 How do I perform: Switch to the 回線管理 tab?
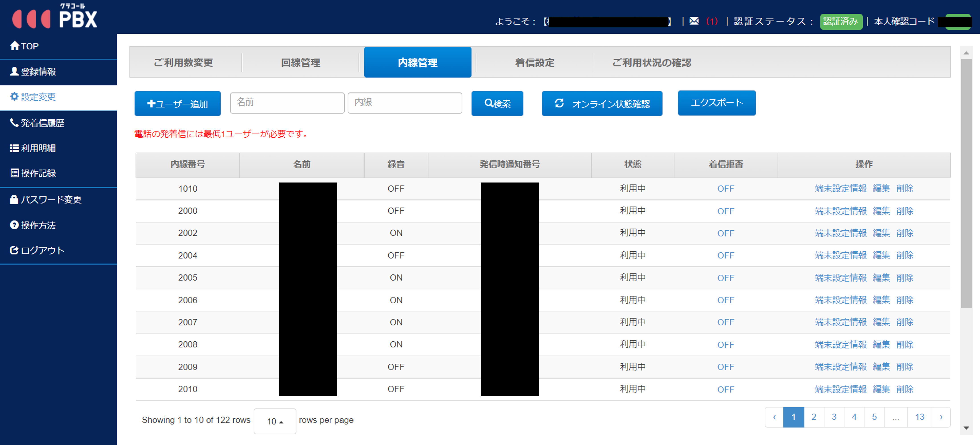(x=300, y=62)
